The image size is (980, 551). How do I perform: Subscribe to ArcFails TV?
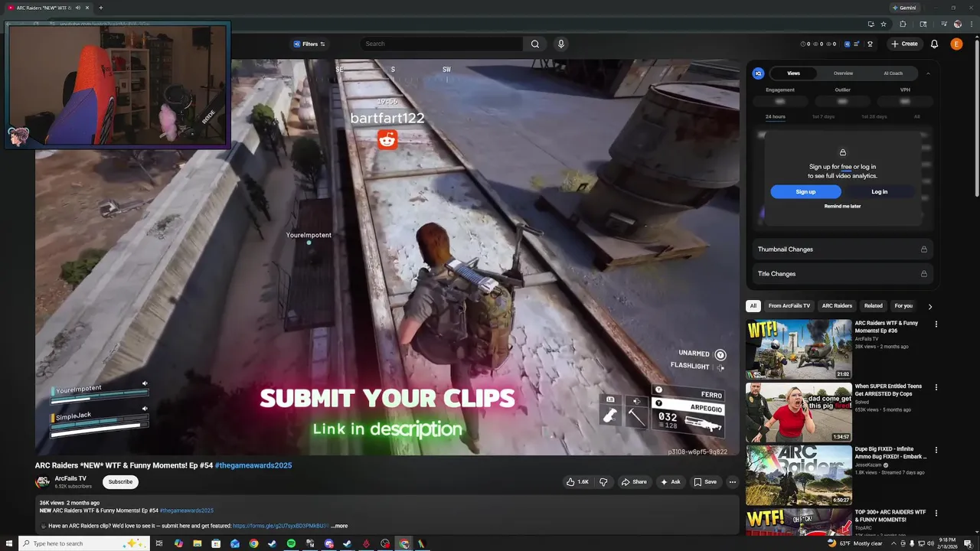(x=120, y=482)
